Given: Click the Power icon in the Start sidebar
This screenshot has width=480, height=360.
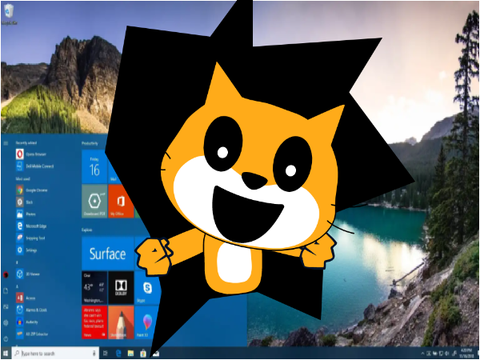Looking at the screenshot, I should click(6, 339).
